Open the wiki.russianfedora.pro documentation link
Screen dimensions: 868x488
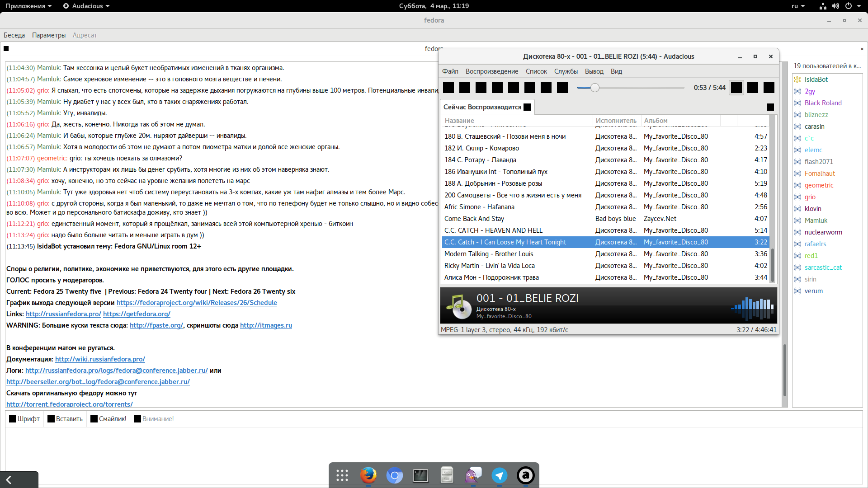pyautogui.click(x=100, y=359)
